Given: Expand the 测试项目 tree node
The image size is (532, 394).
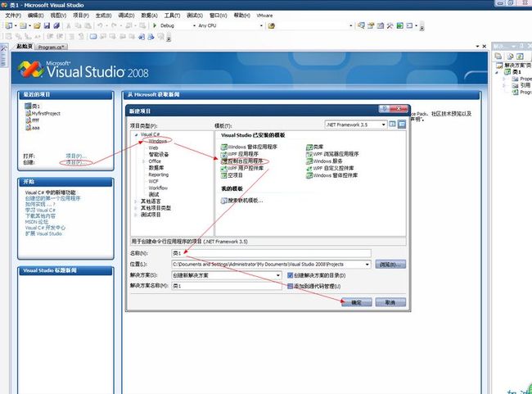Looking at the screenshot, I should [136, 215].
